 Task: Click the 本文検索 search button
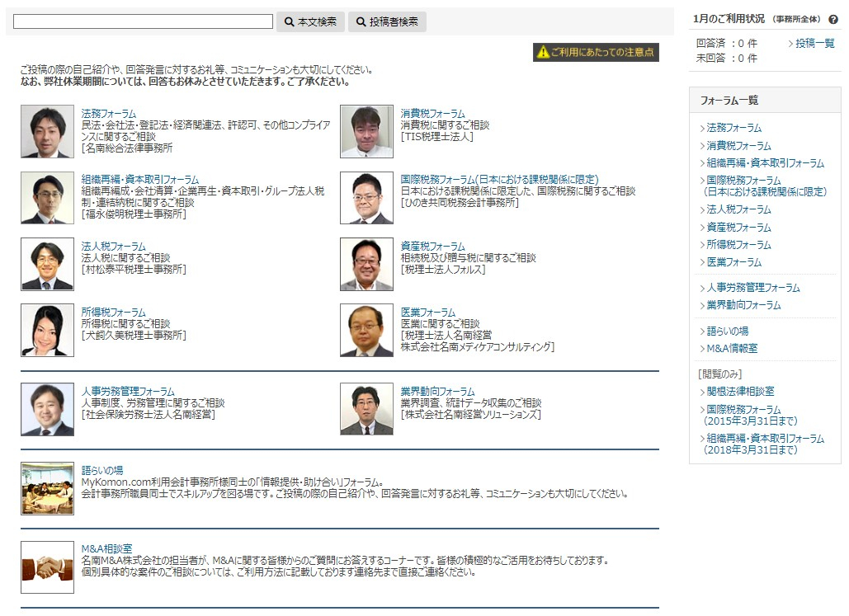[x=310, y=21]
